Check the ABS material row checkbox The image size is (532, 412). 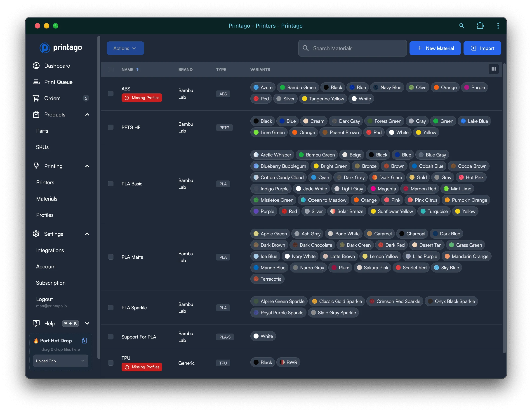[x=111, y=94]
